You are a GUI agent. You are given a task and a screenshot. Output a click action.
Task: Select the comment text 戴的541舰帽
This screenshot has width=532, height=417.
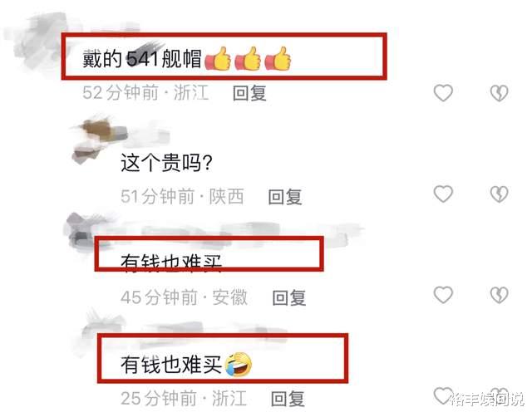coord(142,58)
